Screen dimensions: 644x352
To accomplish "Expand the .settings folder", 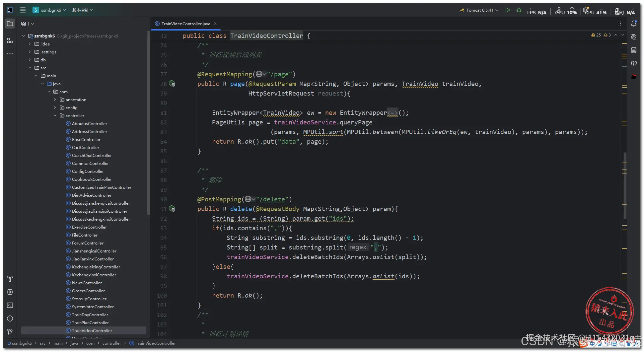I will (30, 52).
